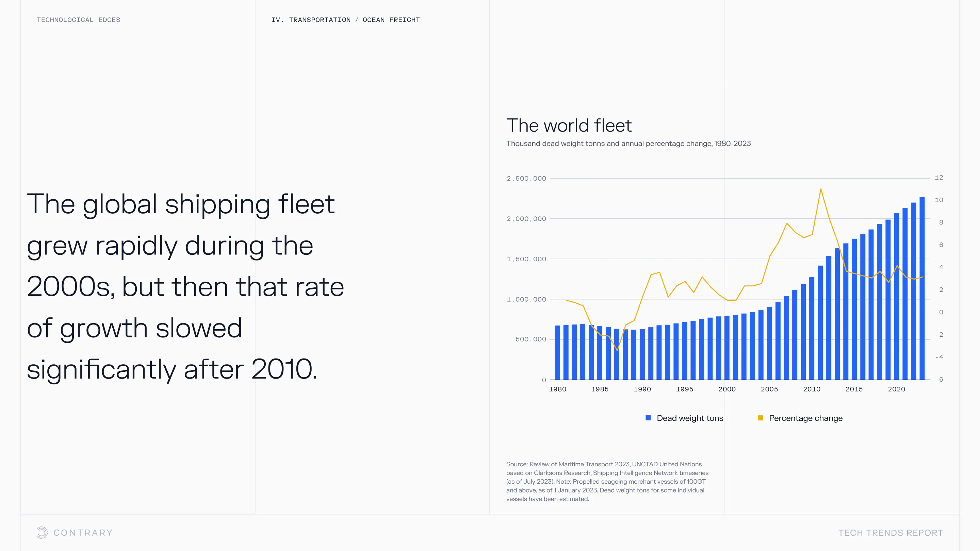This screenshot has width=980, height=551.
Task: Click the 12 label on right axis
Action: pyautogui.click(x=938, y=178)
